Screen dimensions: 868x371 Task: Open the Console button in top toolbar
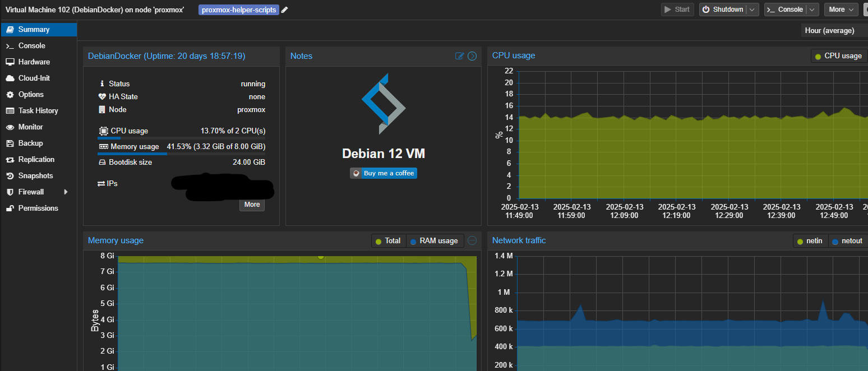784,10
